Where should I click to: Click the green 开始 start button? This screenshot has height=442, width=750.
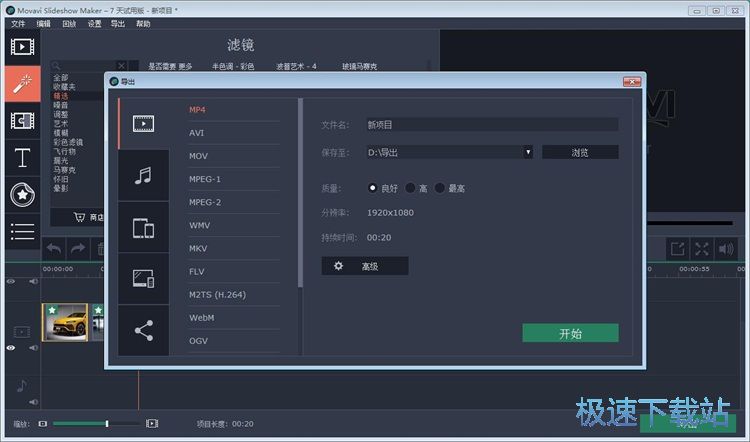click(570, 333)
